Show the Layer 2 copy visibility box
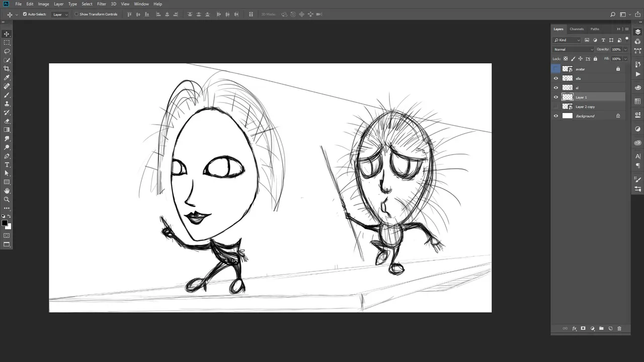The height and width of the screenshot is (362, 644). coord(556,107)
